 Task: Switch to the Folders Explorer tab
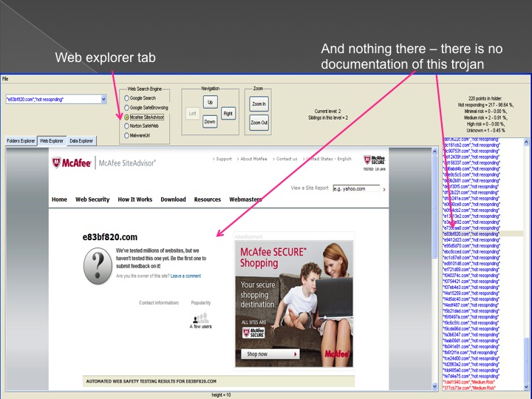pyautogui.click(x=21, y=141)
